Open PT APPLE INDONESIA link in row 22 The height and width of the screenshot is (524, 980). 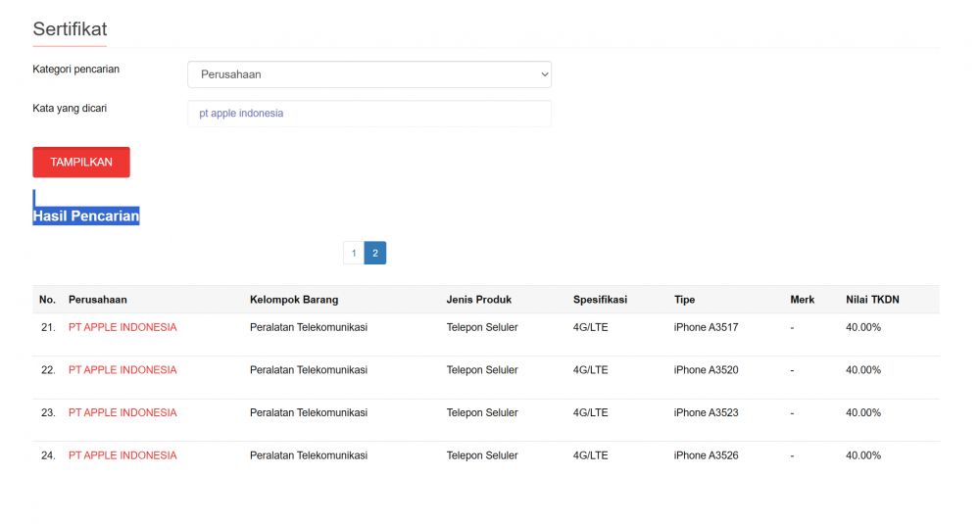click(122, 370)
